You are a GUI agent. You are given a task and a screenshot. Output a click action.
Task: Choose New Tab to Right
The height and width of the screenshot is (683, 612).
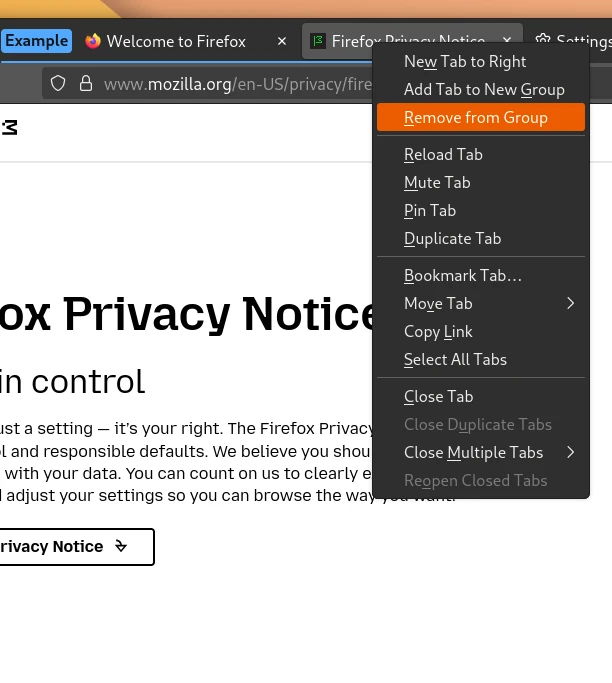point(481,61)
